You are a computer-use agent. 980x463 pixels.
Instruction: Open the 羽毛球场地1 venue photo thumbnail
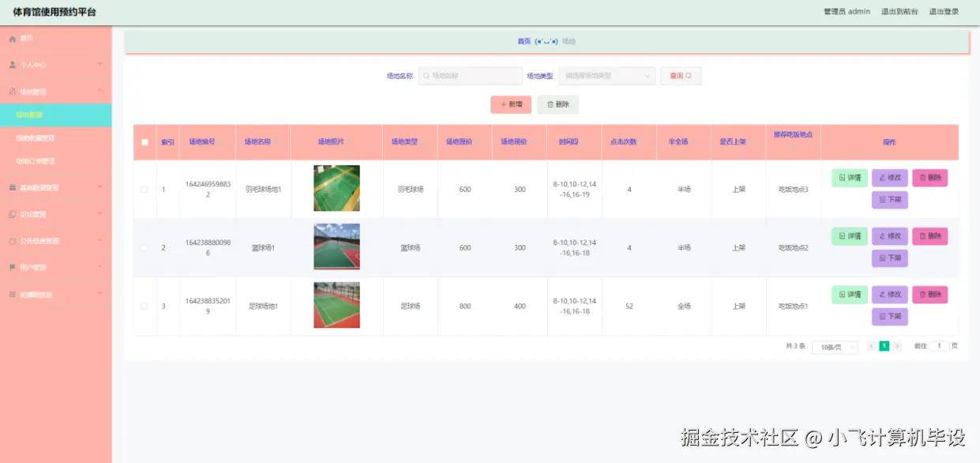point(336,188)
